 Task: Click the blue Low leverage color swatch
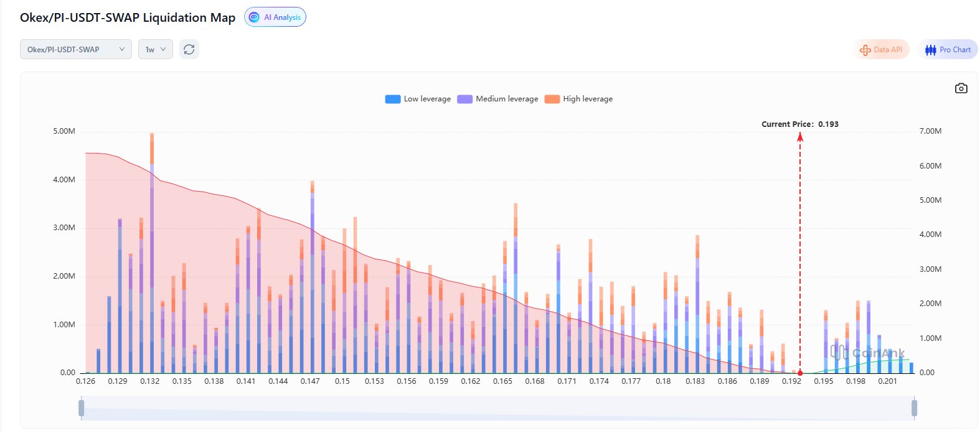click(393, 99)
